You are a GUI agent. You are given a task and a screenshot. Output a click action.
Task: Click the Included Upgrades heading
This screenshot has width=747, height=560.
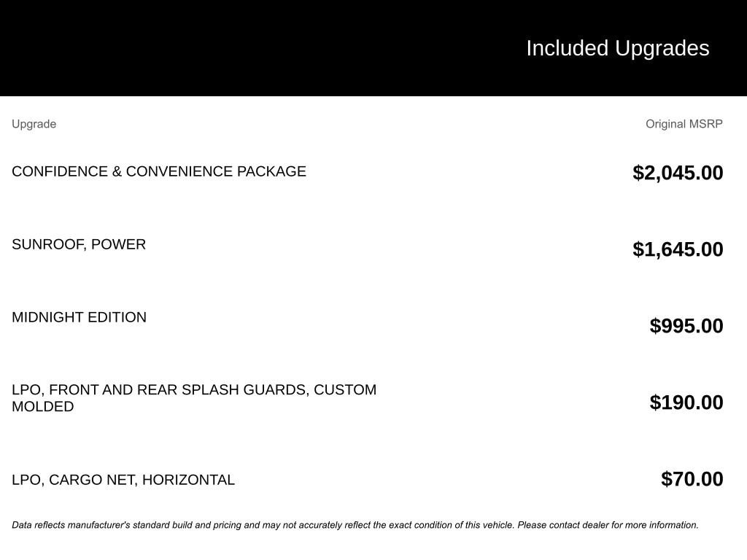(617, 48)
